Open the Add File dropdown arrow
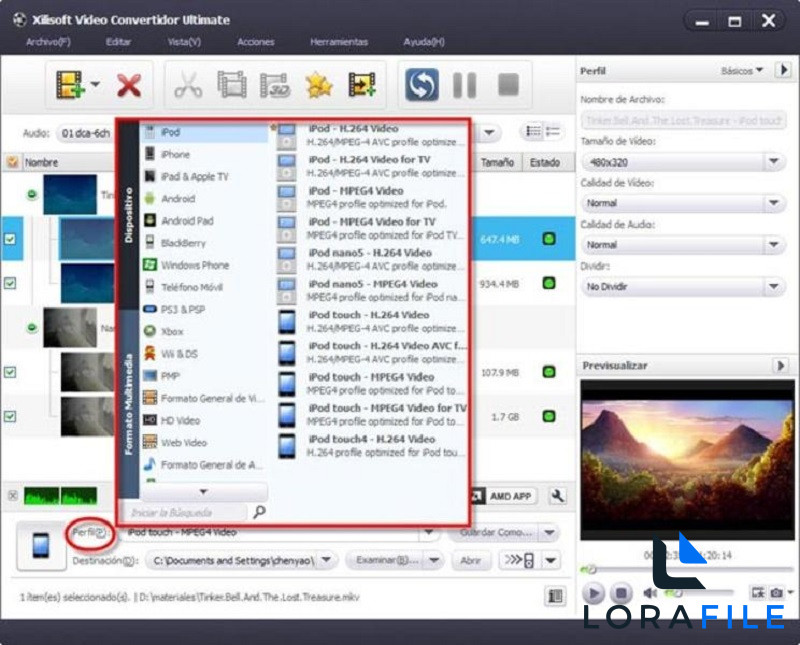The image size is (800, 645). tap(95, 84)
